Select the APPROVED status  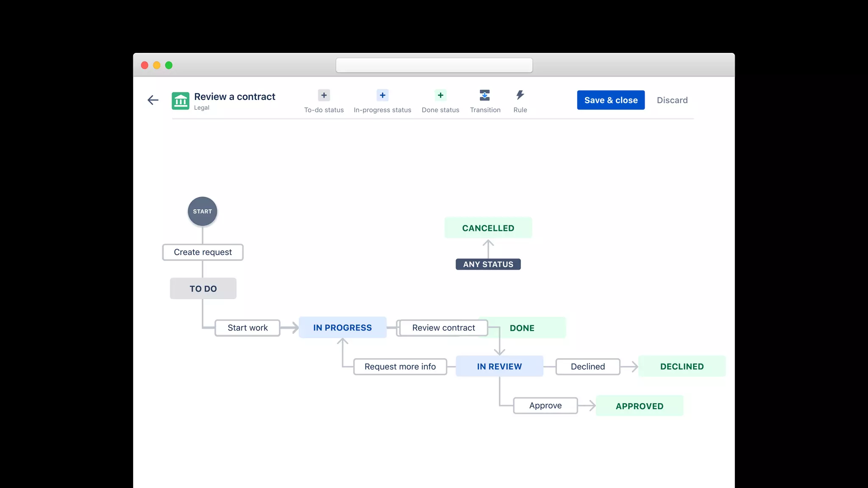640,406
